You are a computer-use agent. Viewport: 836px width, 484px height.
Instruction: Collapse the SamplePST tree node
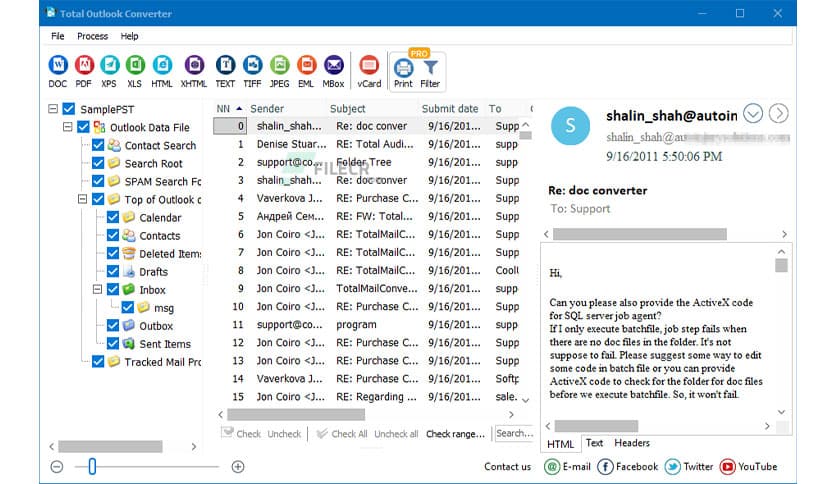(x=53, y=109)
